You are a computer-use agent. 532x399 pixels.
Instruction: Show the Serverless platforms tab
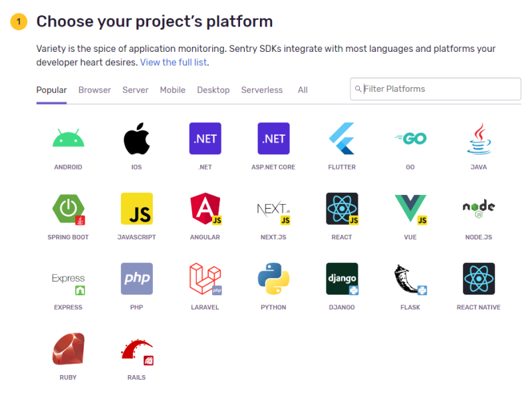click(x=261, y=90)
